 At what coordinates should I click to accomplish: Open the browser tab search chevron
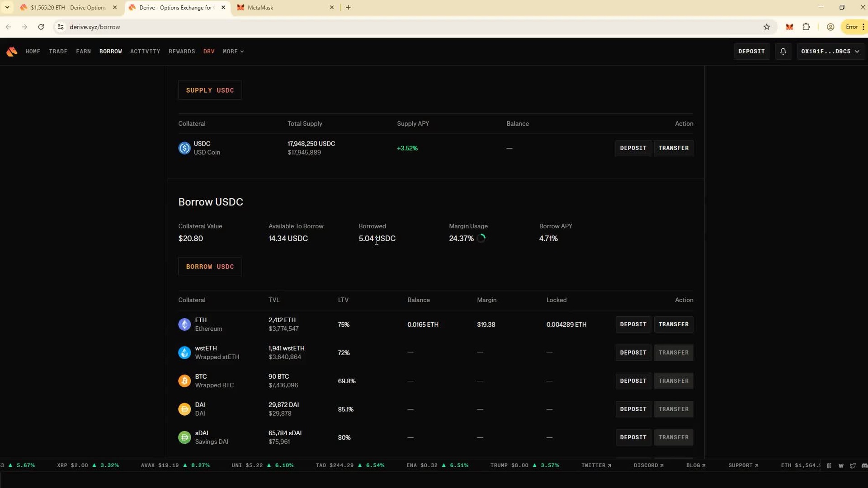tap(7, 7)
